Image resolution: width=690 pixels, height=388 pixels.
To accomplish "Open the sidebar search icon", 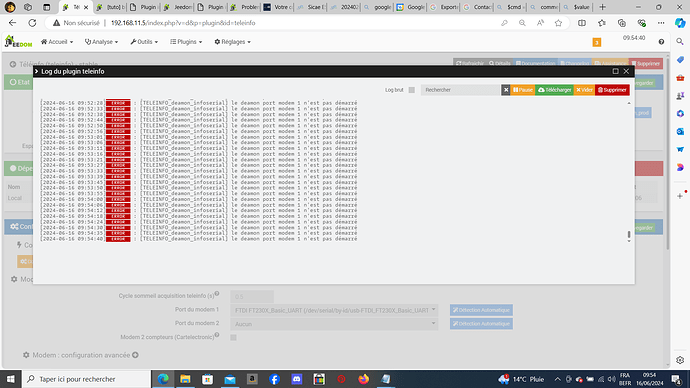I will tap(680, 41).
